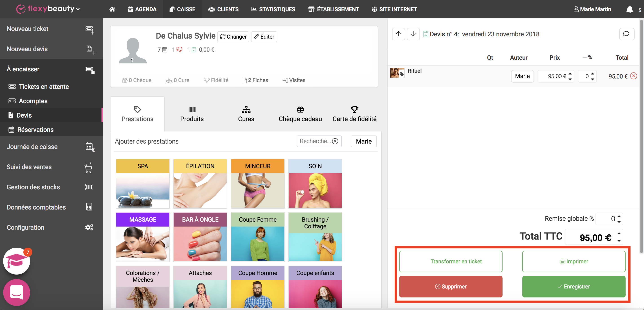This screenshot has height=310, width=644.
Task: Move to previous devis with up arrow
Action: click(x=399, y=34)
